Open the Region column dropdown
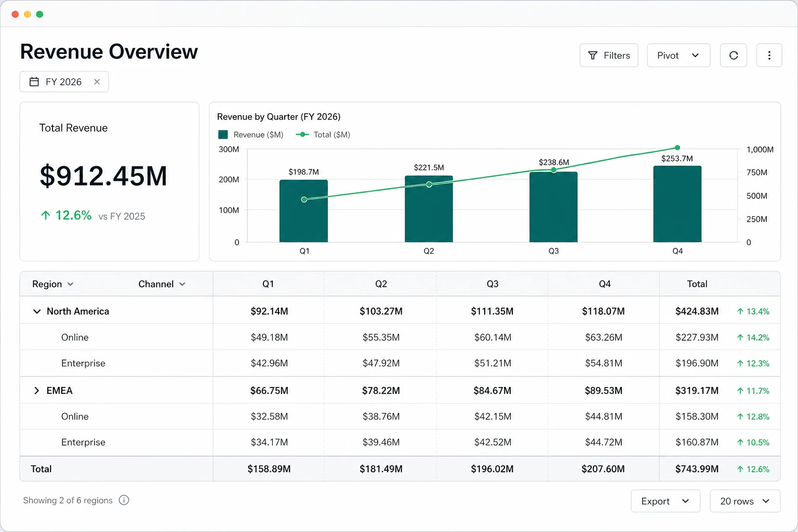The image size is (798, 532). [52, 284]
